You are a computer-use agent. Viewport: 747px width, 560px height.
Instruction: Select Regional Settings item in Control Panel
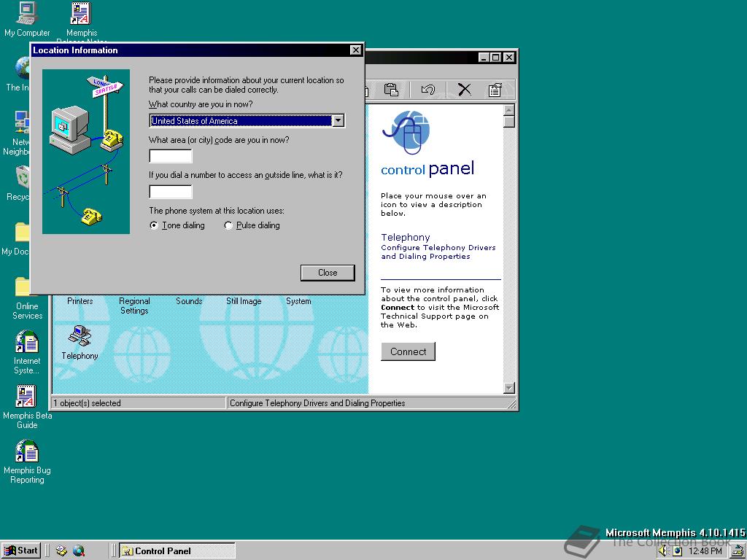tap(134, 306)
